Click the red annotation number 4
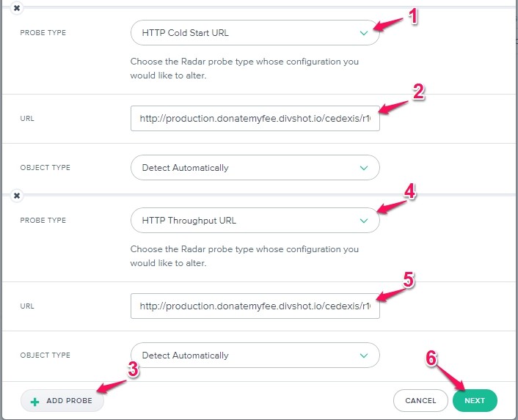Image resolution: width=518 pixels, height=420 pixels. [x=410, y=192]
